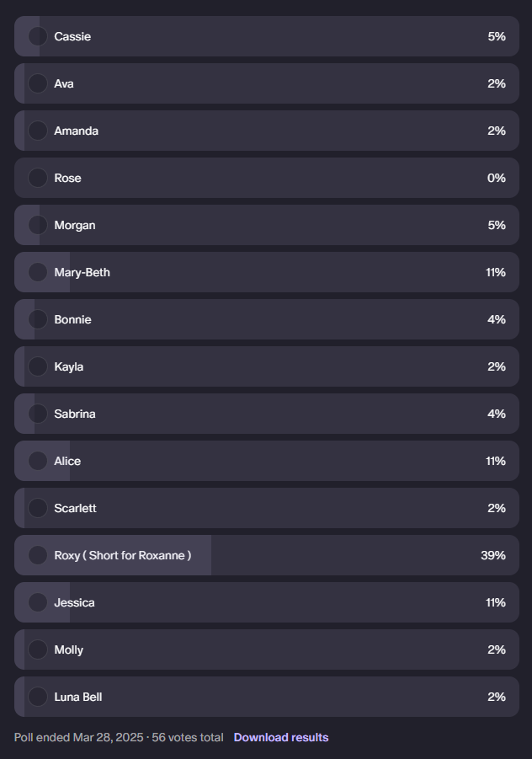This screenshot has height=759, width=532.
Task: Choose the Scarlett poll option
Action: coord(38,508)
